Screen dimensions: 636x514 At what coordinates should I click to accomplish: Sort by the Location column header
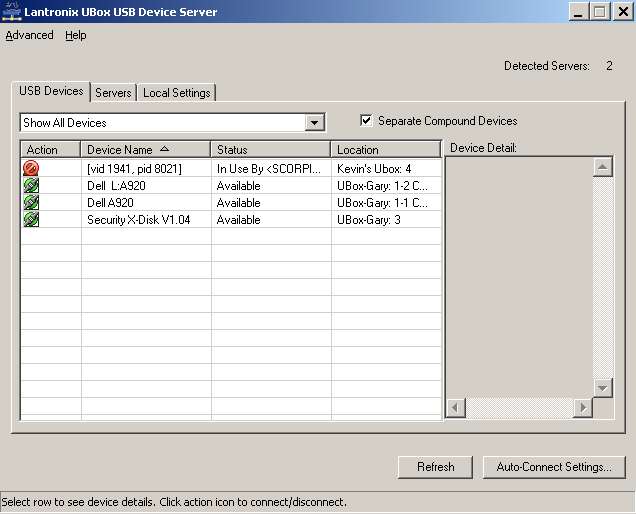(385, 150)
